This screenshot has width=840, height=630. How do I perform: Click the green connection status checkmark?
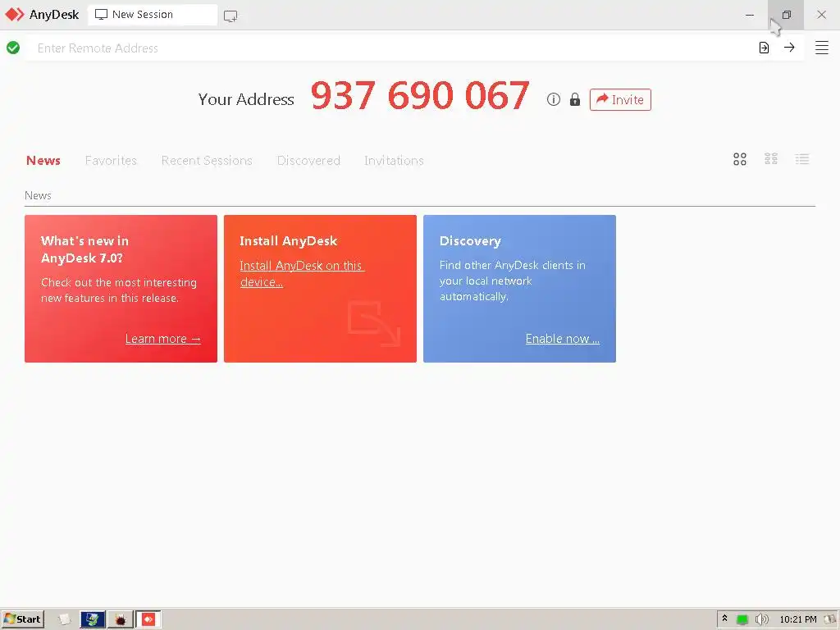tap(13, 48)
